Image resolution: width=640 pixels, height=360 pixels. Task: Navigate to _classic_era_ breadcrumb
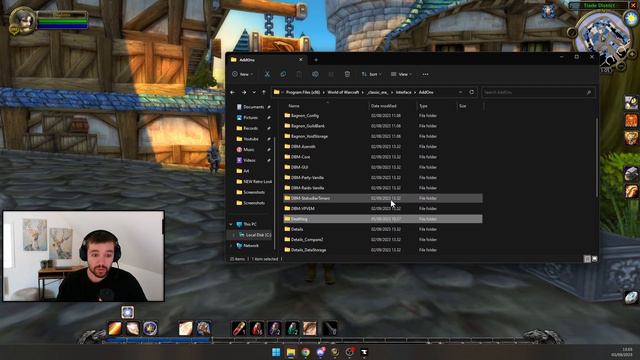coord(378,93)
